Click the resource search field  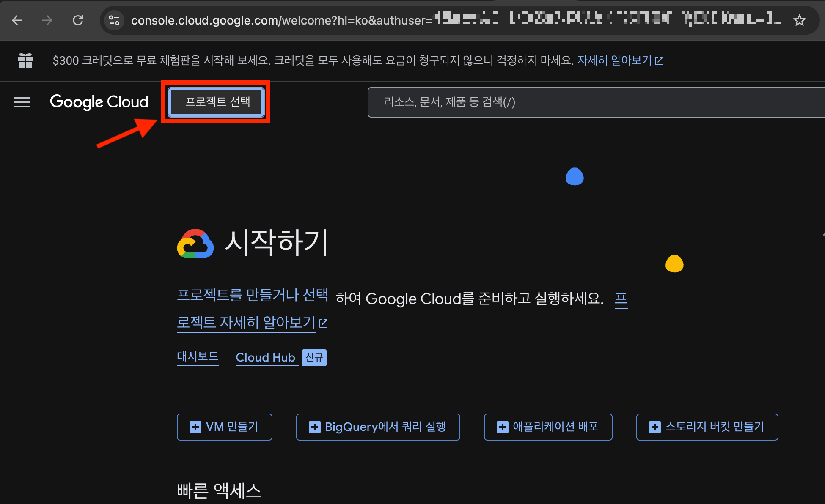coord(592,102)
